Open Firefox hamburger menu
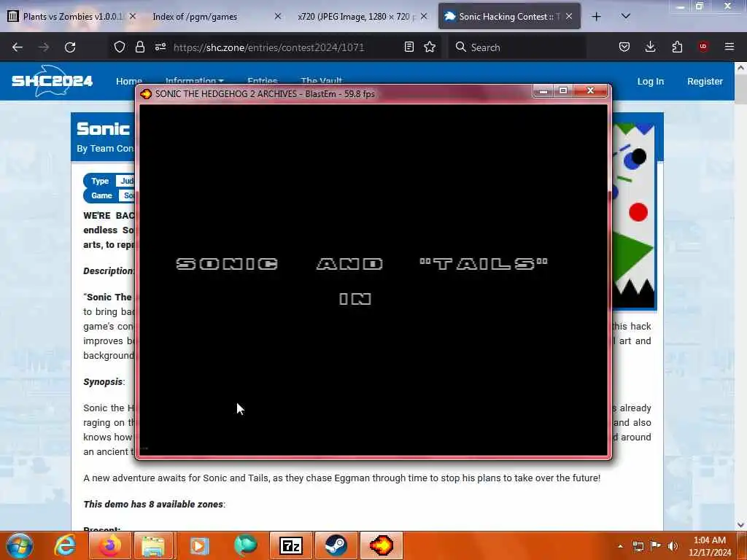This screenshot has width=747, height=560. coord(729,47)
